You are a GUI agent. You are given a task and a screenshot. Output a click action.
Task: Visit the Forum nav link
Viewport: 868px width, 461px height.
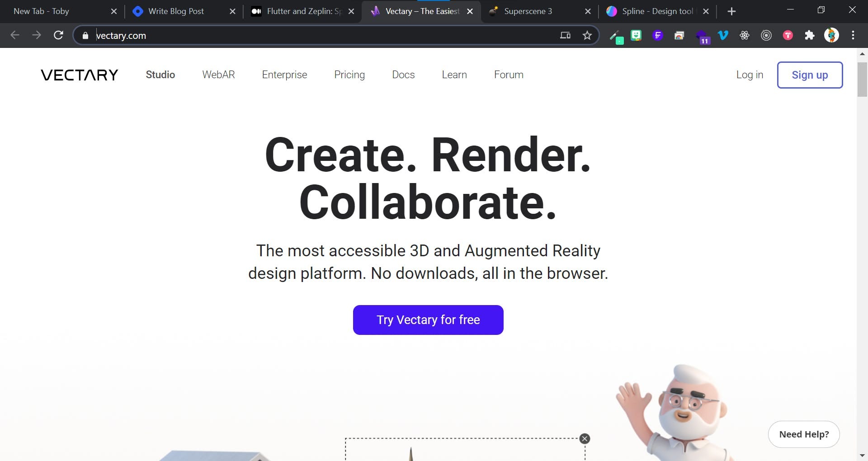click(x=509, y=75)
